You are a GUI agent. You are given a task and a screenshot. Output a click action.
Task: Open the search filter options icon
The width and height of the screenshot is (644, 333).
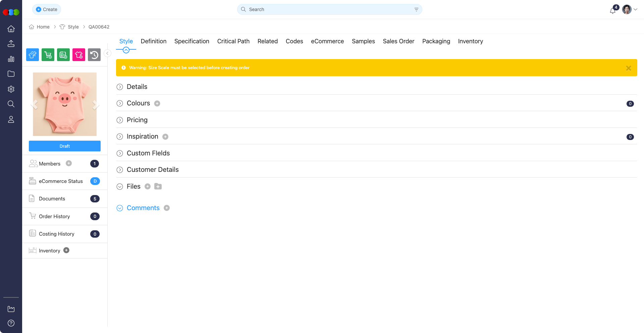coord(416,9)
